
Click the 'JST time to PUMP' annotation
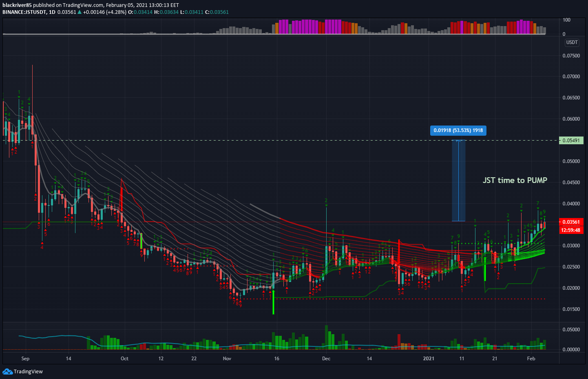point(515,180)
